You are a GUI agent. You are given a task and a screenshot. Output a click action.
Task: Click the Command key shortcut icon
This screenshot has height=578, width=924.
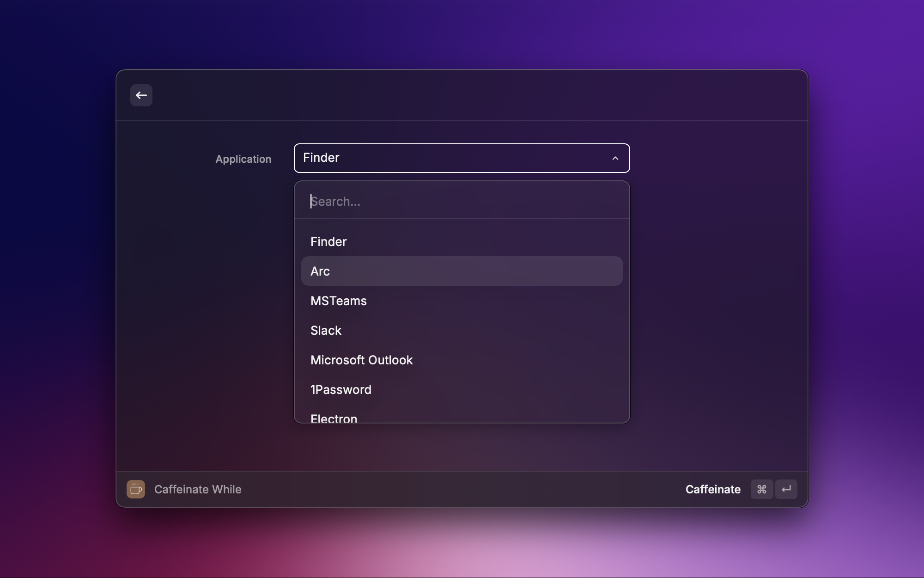coord(761,489)
